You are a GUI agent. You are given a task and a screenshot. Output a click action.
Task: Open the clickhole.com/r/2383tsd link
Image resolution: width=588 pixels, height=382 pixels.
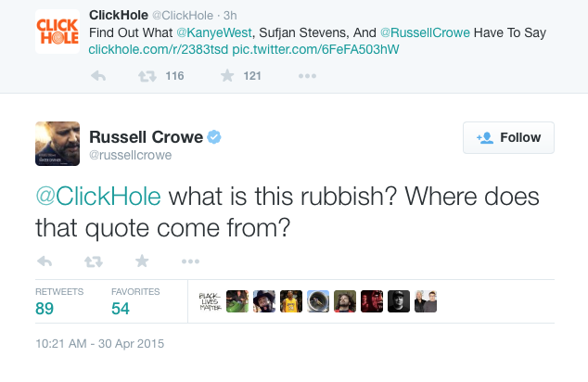pyautogui.click(x=153, y=48)
